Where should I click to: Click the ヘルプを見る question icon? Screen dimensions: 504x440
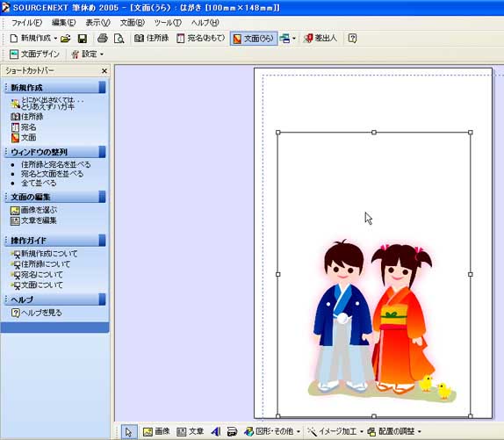click(15, 313)
